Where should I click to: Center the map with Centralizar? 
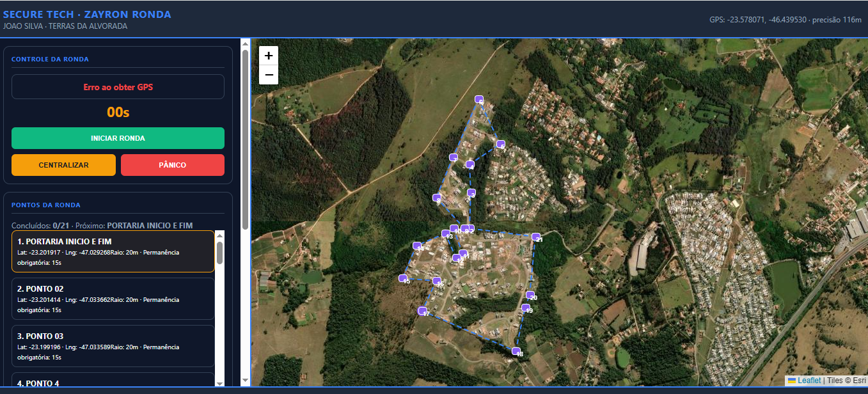(63, 165)
